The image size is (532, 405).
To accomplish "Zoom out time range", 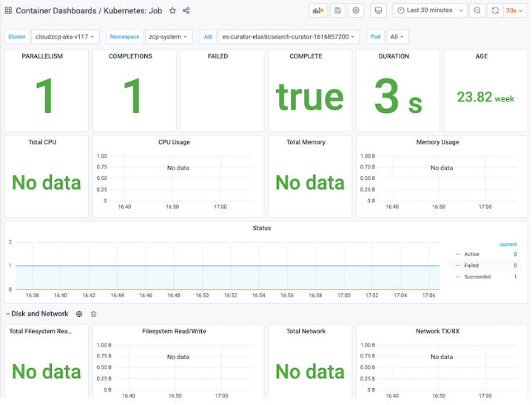I will [x=477, y=10].
